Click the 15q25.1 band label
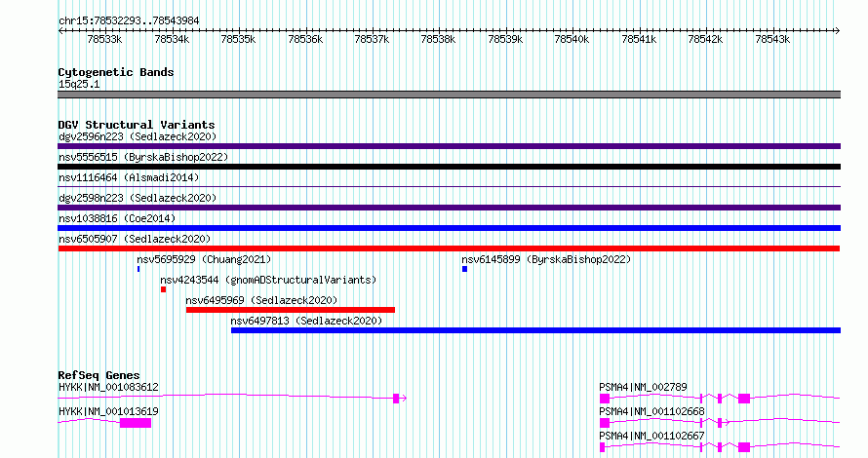Image resolution: width=868 pixels, height=458 pixels. (x=79, y=85)
